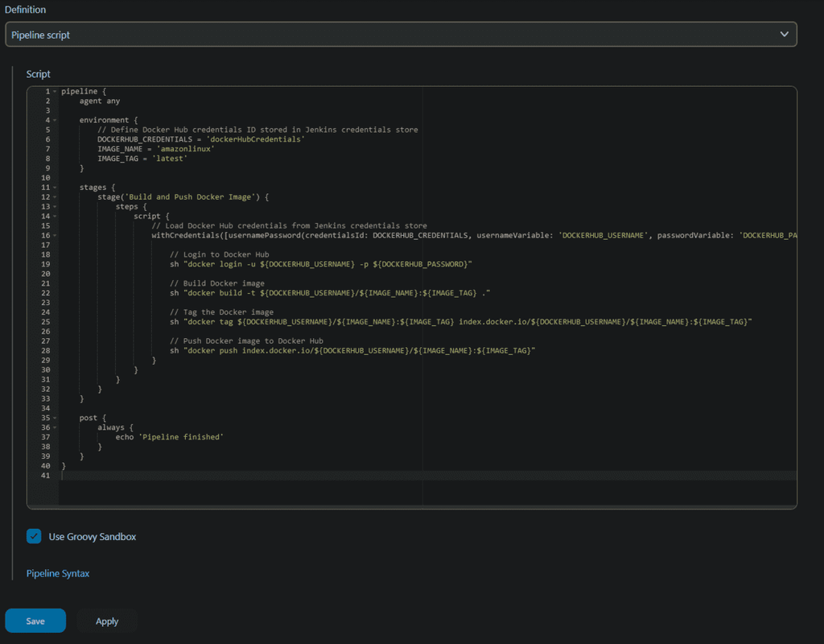Image resolution: width=824 pixels, height=644 pixels.
Task: Collapse the stages block at line 11
Action: click(55, 188)
